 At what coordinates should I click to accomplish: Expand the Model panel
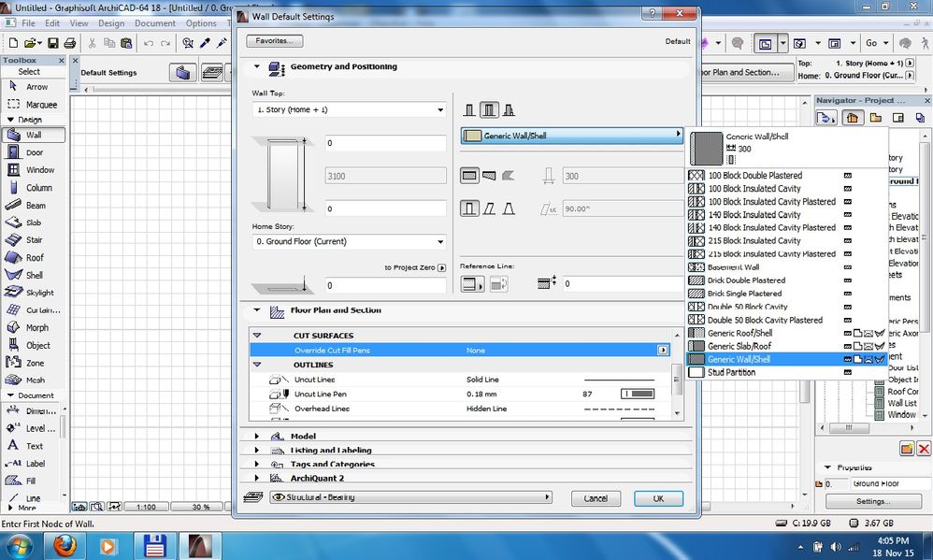[x=257, y=437]
